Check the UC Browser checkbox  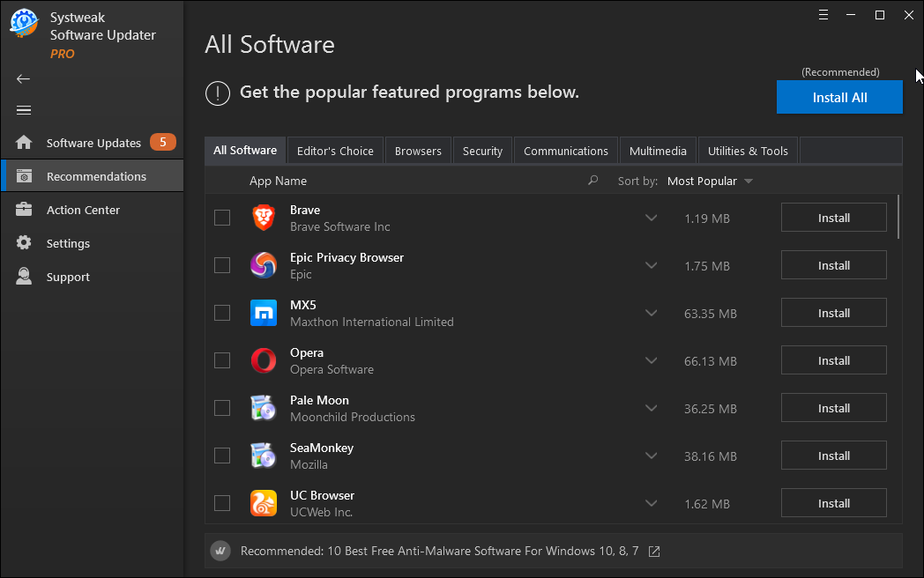222,503
